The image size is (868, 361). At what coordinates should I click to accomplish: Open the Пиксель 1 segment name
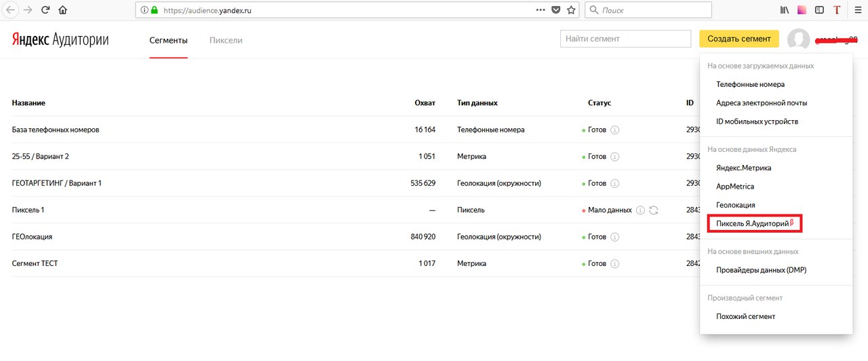click(x=28, y=210)
